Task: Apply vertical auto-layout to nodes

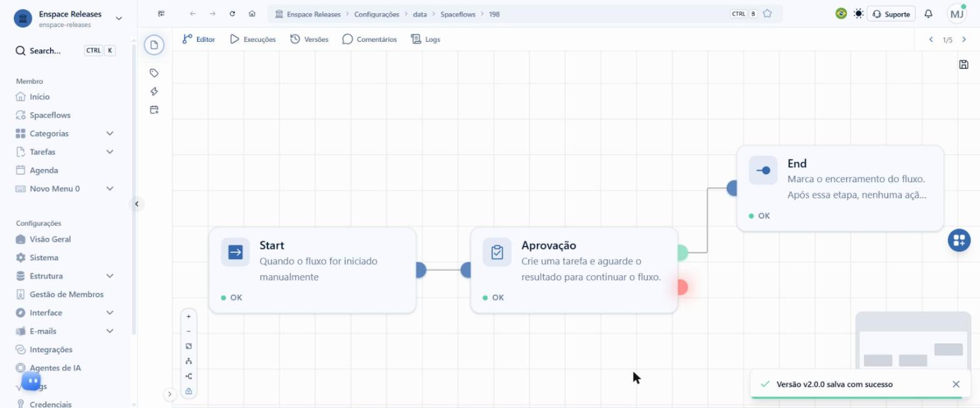Action: [189, 361]
